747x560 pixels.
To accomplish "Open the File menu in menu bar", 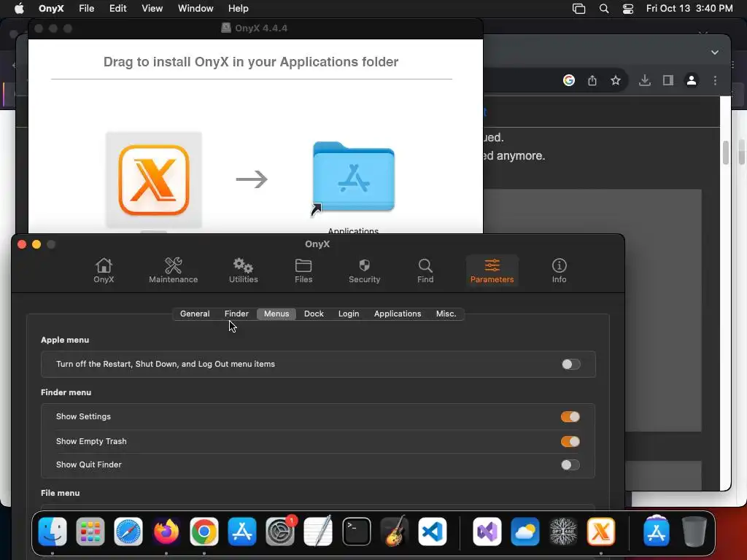I will 86,9.
